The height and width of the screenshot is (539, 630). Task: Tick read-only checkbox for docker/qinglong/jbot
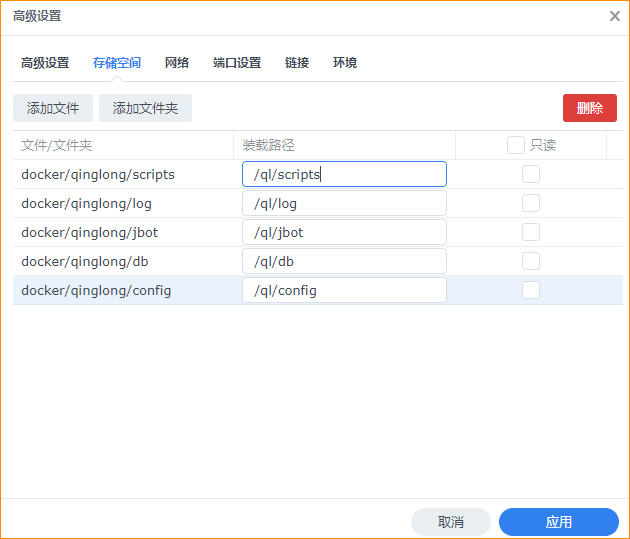pos(531,232)
